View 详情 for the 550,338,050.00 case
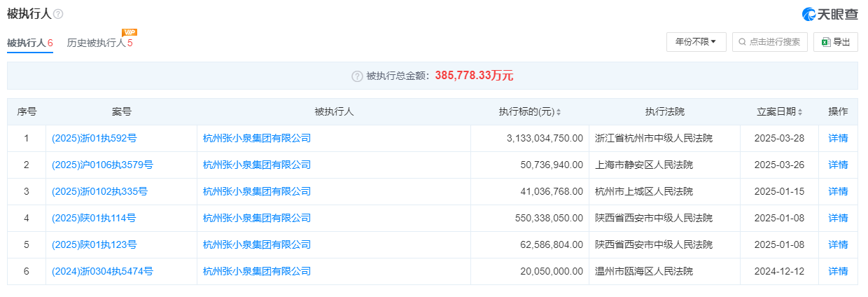Viewport: 868px width, 297px height. pos(838,218)
